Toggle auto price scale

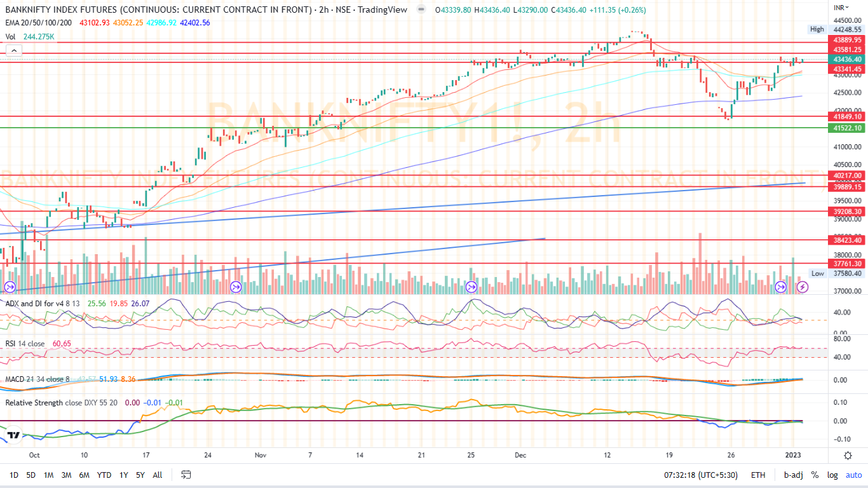(854, 475)
